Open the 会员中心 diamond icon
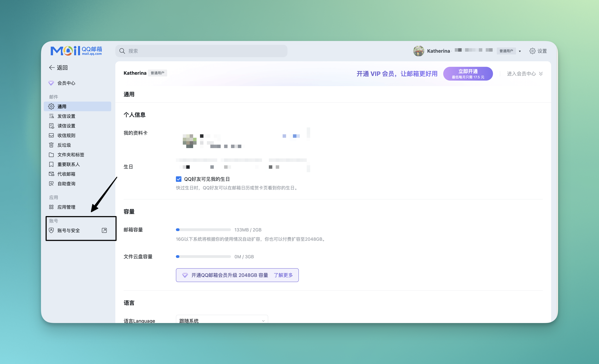The height and width of the screenshot is (364, 599). pyautogui.click(x=51, y=83)
